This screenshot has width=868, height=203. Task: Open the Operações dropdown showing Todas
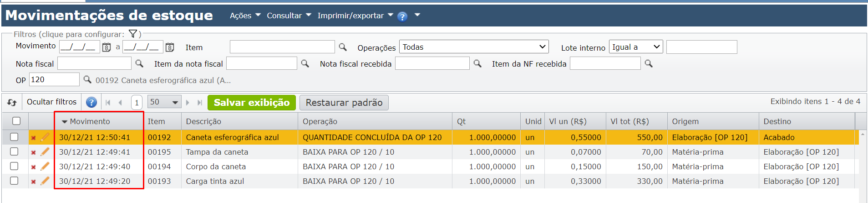click(x=474, y=47)
